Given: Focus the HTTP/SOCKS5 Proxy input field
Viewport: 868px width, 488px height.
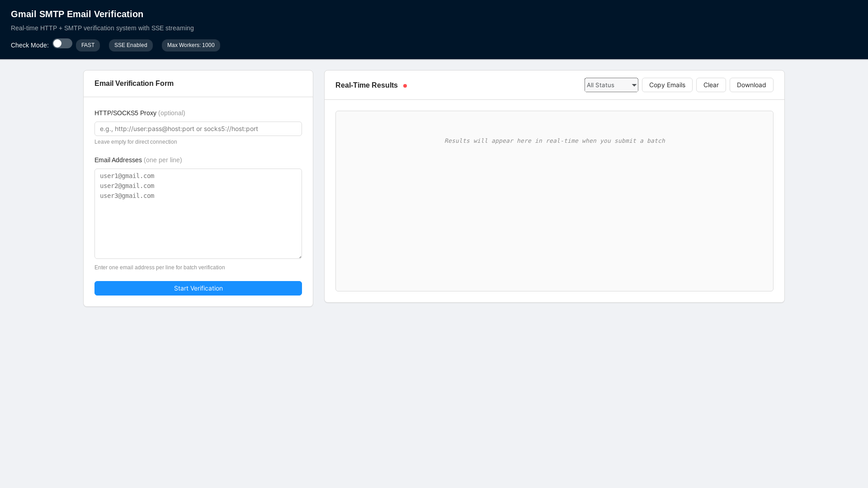Looking at the screenshot, I should pos(198,129).
